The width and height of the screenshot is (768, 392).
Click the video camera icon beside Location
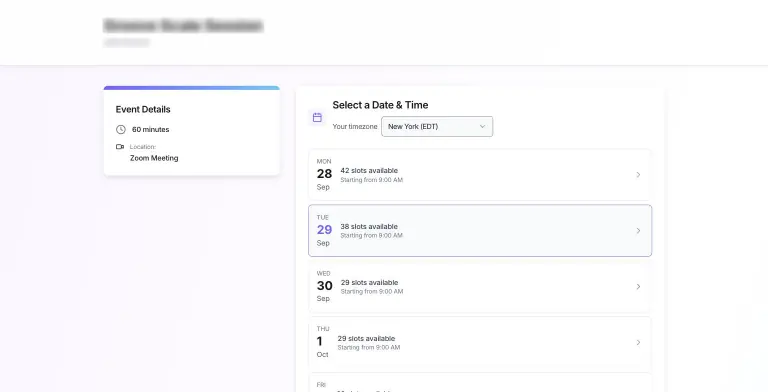point(120,147)
